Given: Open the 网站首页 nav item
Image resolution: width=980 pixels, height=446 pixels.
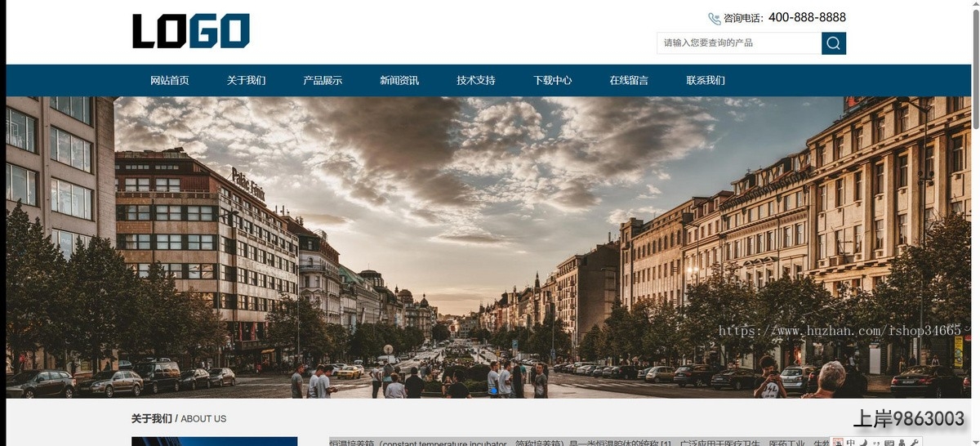Looking at the screenshot, I should tap(169, 80).
